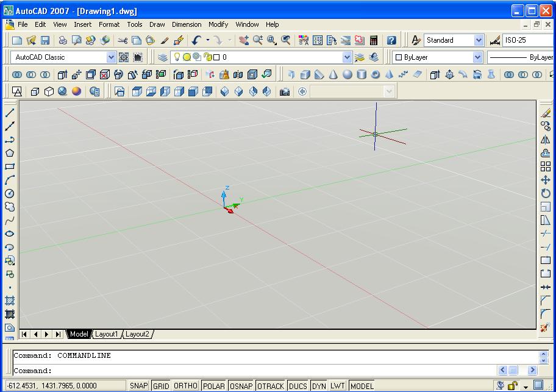Select the Revision Cloud tool
This screenshot has width=556, height=392.
10,207
